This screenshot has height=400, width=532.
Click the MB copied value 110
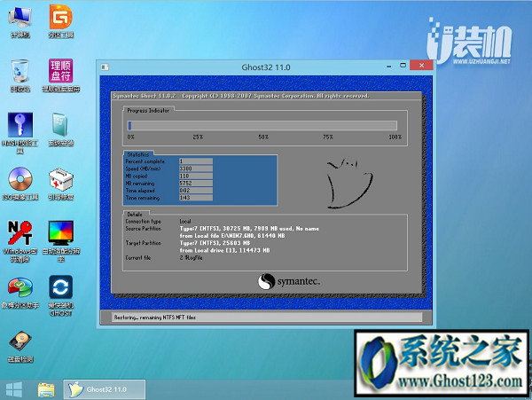196,176
